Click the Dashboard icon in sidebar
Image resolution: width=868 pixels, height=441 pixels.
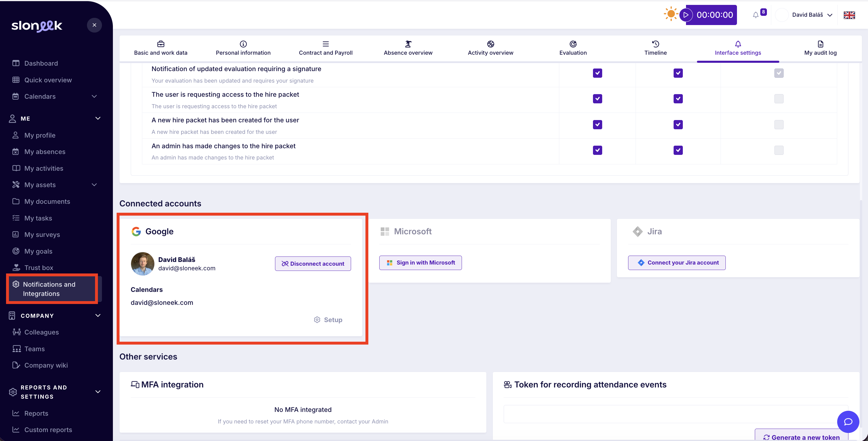pyautogui.click(x=16, y=63)
